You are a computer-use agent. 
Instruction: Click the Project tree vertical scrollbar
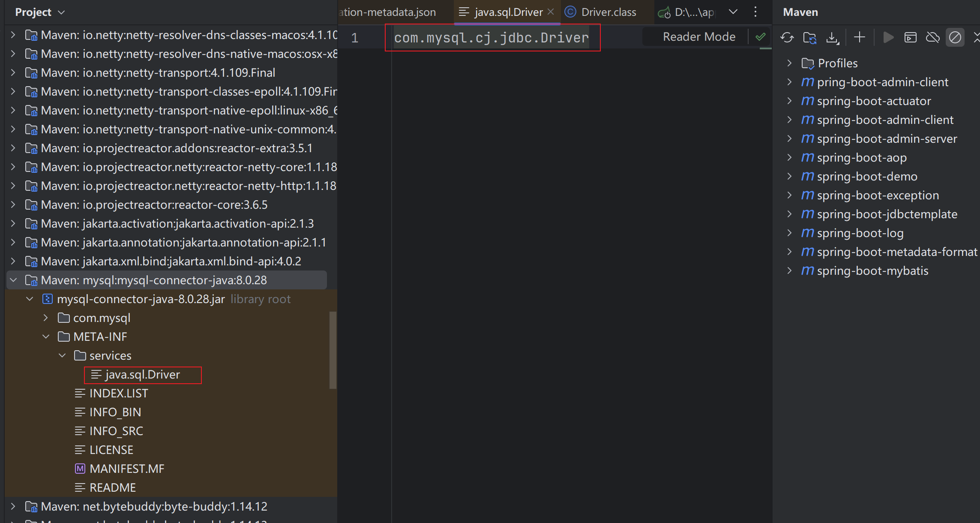(333, 350)
